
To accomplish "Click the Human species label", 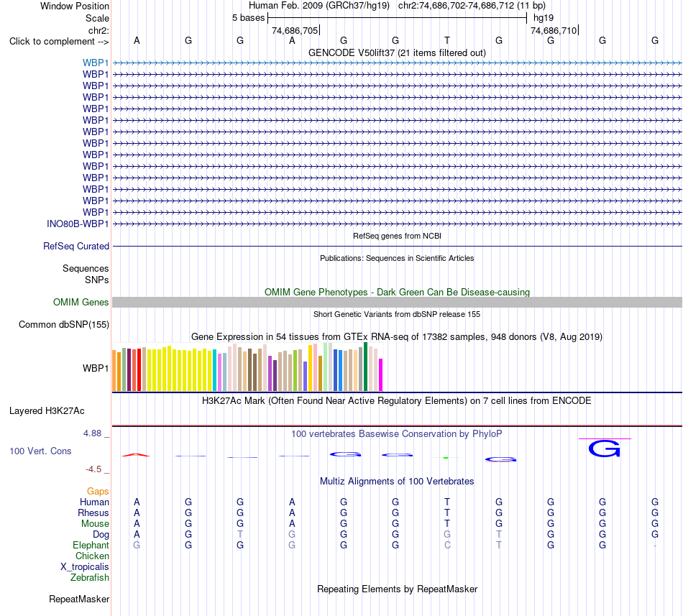I will 94,502.
